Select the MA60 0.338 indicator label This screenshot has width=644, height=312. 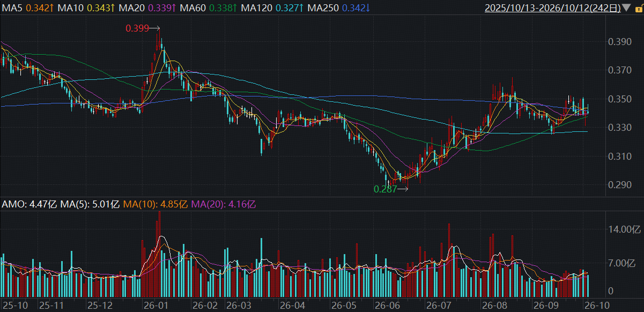click(208, 8)
